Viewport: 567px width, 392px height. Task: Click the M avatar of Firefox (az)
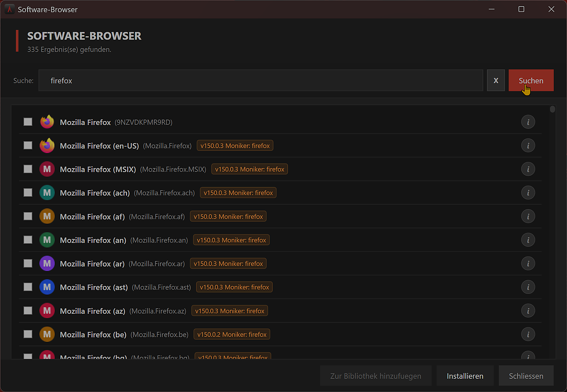47,311
